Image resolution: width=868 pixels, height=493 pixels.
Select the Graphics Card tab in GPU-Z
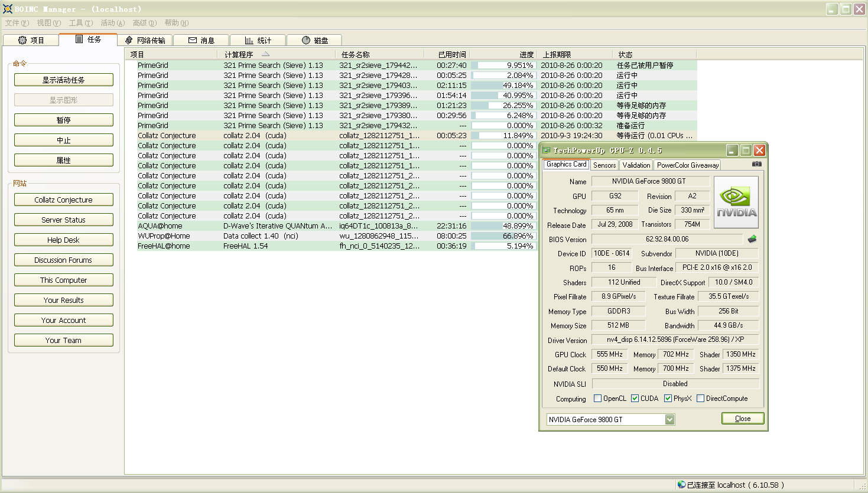566,164
